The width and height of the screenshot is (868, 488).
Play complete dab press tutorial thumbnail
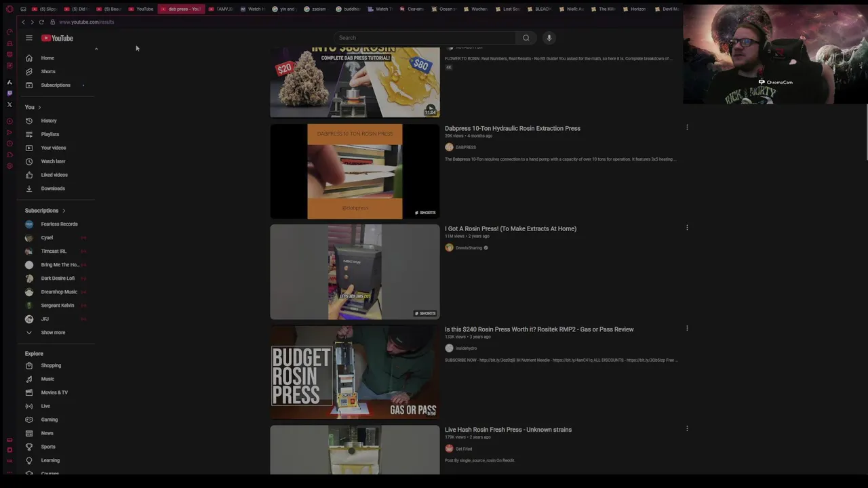pos(355,82)
